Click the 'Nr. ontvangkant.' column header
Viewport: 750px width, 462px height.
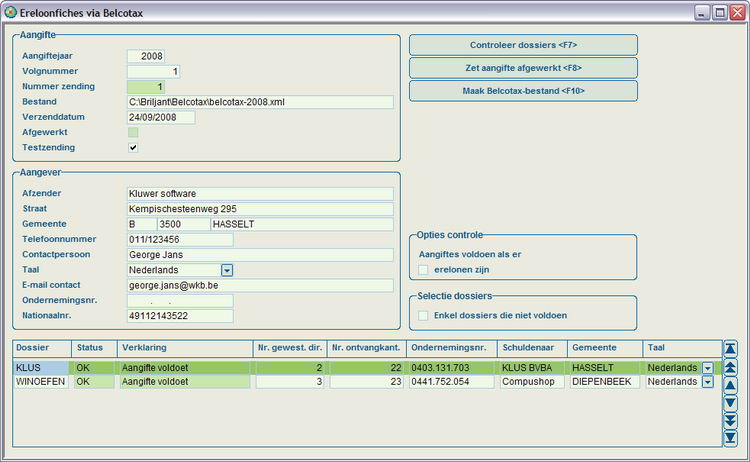point(366,348)
